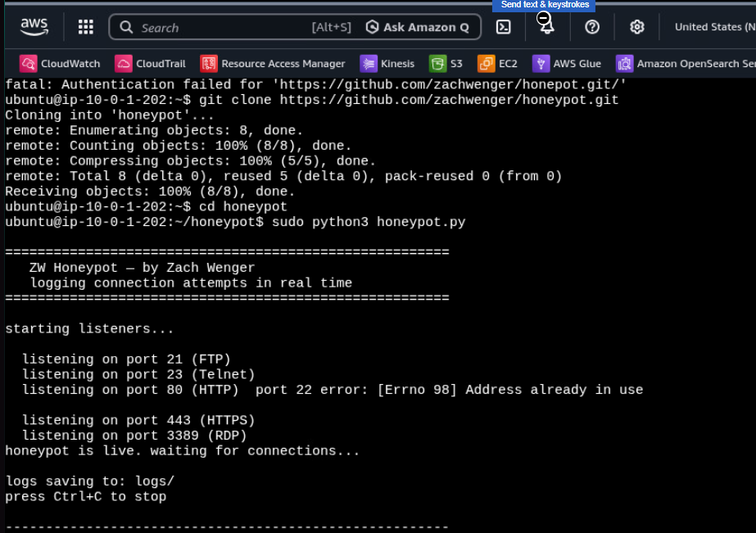Click the search magnifier icon

pos(126,27)
